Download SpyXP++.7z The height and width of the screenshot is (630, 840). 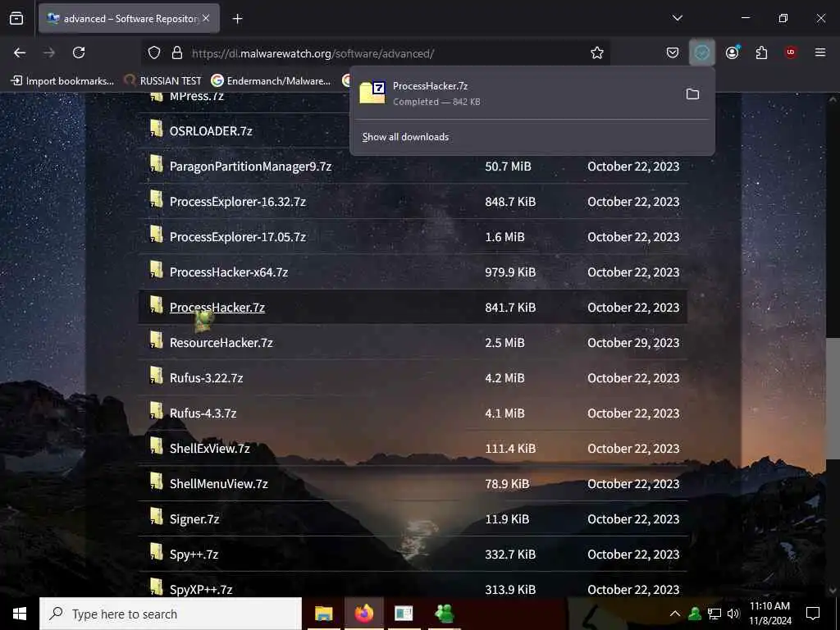201,590
